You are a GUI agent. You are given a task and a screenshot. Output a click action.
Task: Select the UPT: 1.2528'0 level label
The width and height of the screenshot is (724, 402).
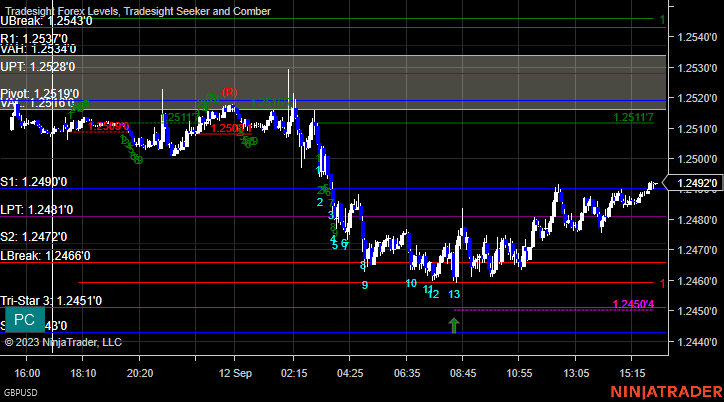37,67
